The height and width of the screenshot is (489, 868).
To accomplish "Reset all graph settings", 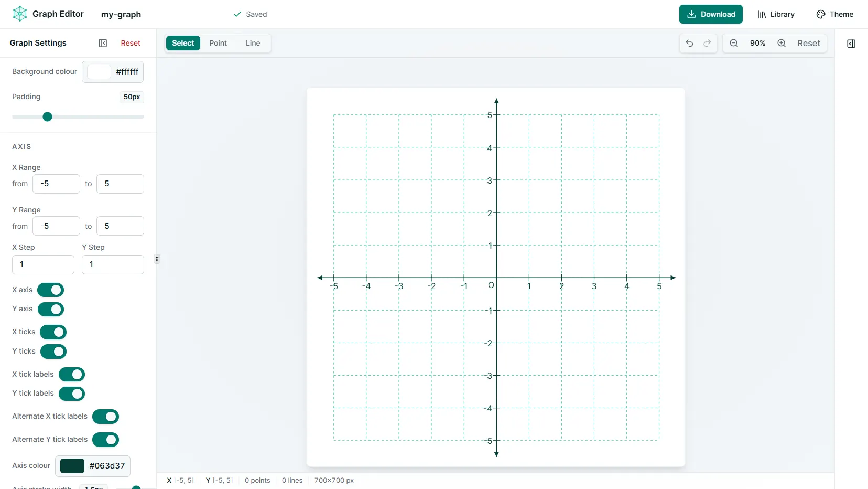I will click(131, 43).
